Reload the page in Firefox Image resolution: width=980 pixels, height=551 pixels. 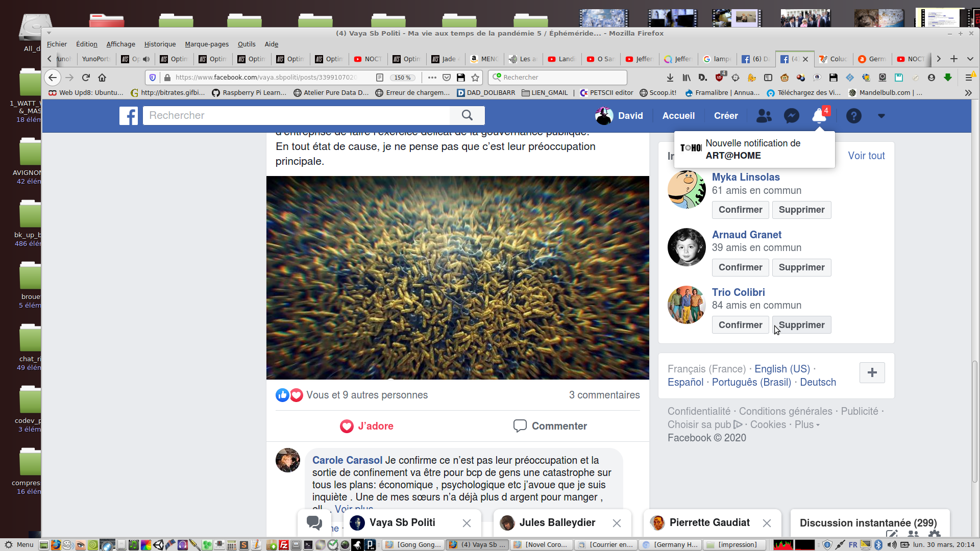86,78
